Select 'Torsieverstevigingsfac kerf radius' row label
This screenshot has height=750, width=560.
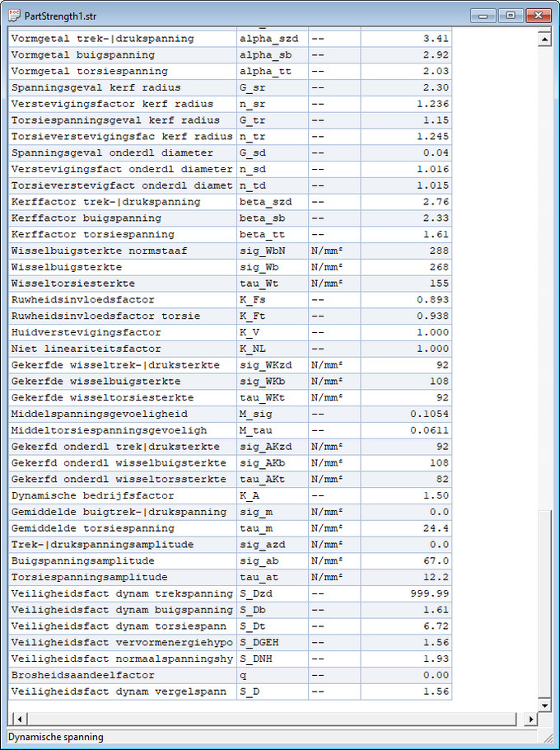122,136
